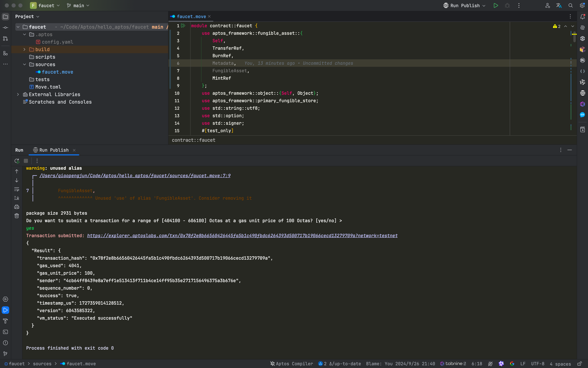Toggle Aptos Compiler status widget
This screenshot has width=588, height=368.
click(292, 364)
